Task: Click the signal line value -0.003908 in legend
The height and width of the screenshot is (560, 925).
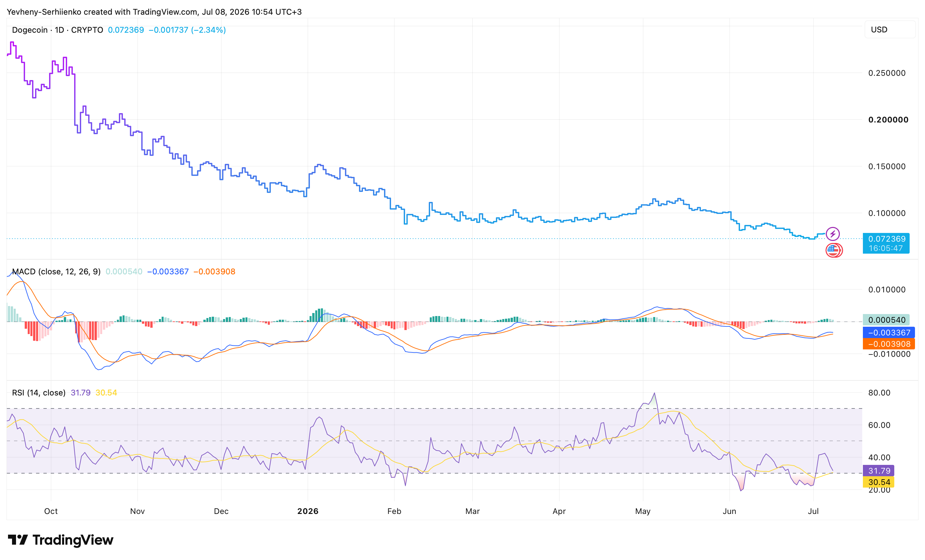Action: 214,272
